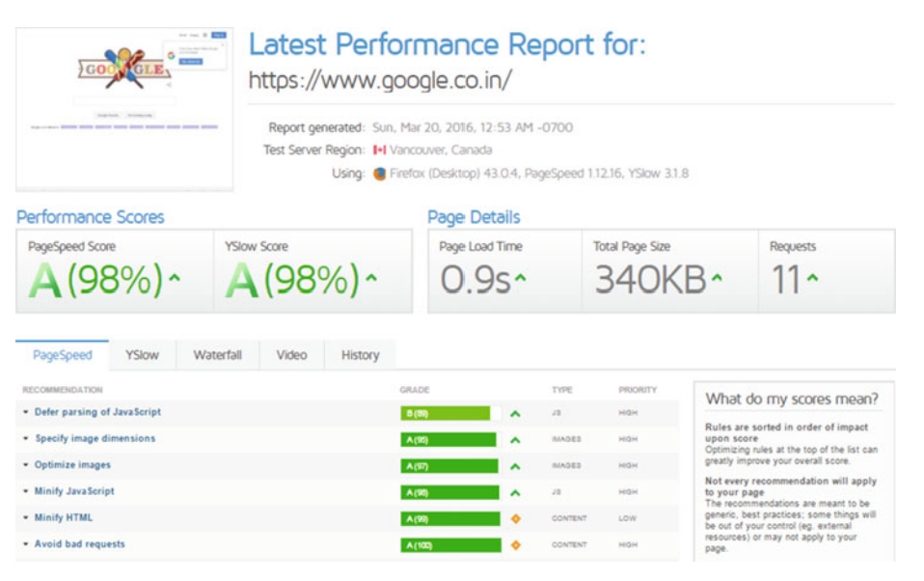Viewport: 924px width, 581px height.
Task: Click the 0.9s page load time value
Action: tap(476, 280)
